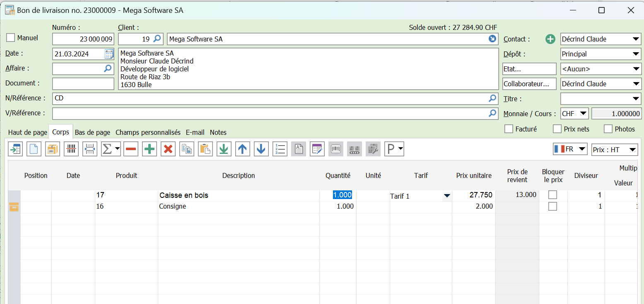The width and height of the screenshot is (644, 304).
Task: Open the Etat dropdown showing Aucun
Action: click(x=601, y=69)
